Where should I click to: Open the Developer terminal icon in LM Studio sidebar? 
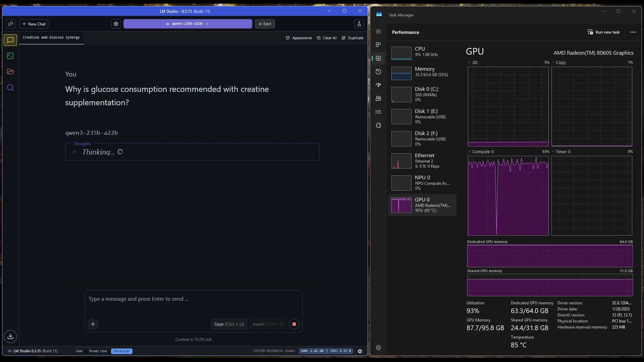10,56
